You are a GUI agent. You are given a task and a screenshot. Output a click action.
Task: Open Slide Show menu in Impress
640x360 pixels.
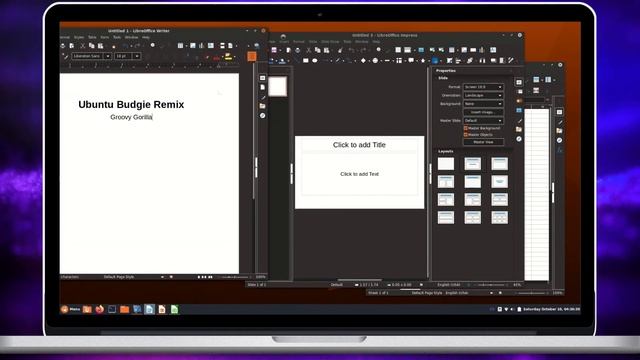pos(330,42)
